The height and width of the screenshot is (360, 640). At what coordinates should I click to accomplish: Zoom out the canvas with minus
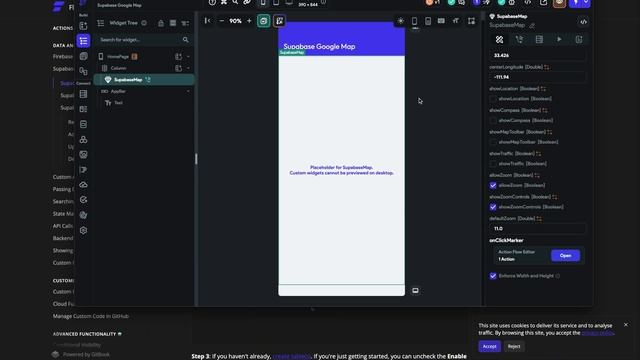222,21
